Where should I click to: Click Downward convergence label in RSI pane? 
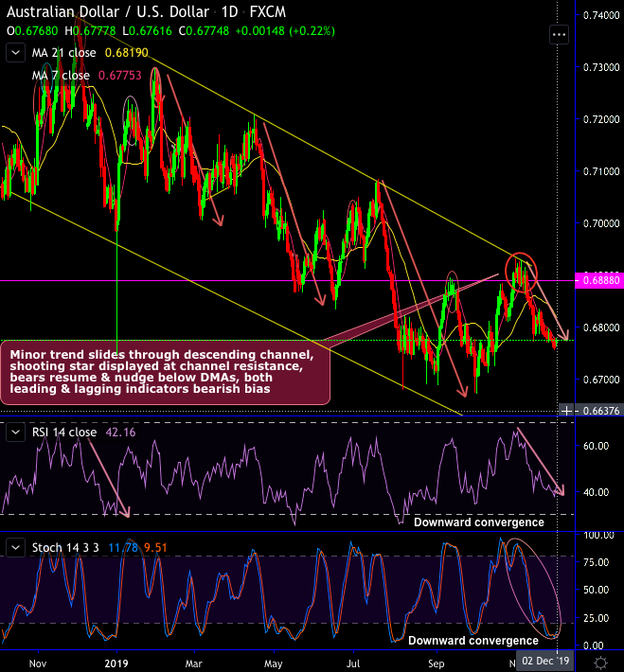478,522
